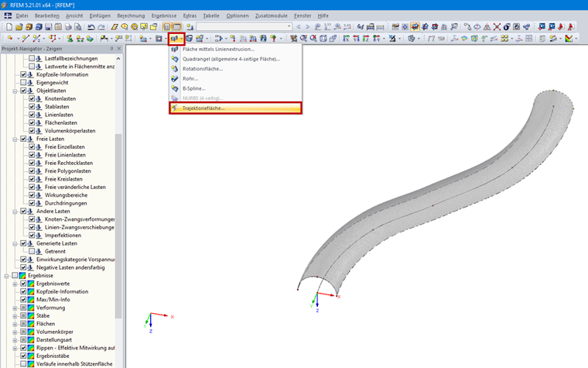The width and height of the screenshot is (588, 368).
Task: Click the solid tool icon beside extrusion
Action: 190,38
